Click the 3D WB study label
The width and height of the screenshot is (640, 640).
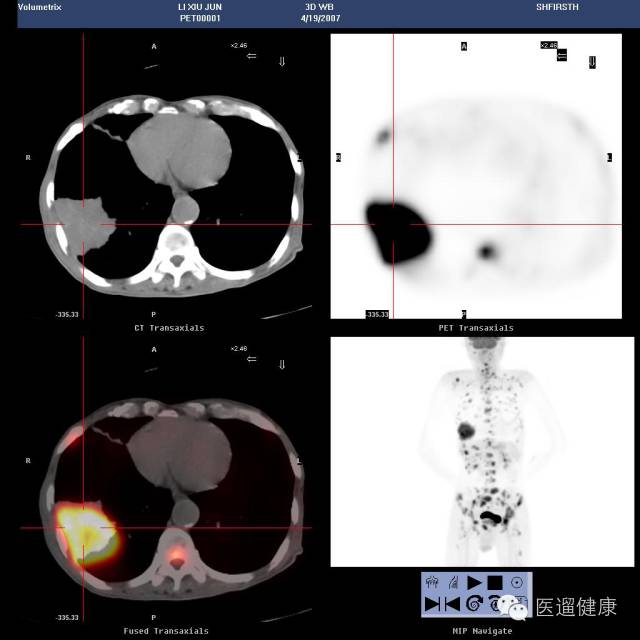pyautogui.click(x=319, y=7)
